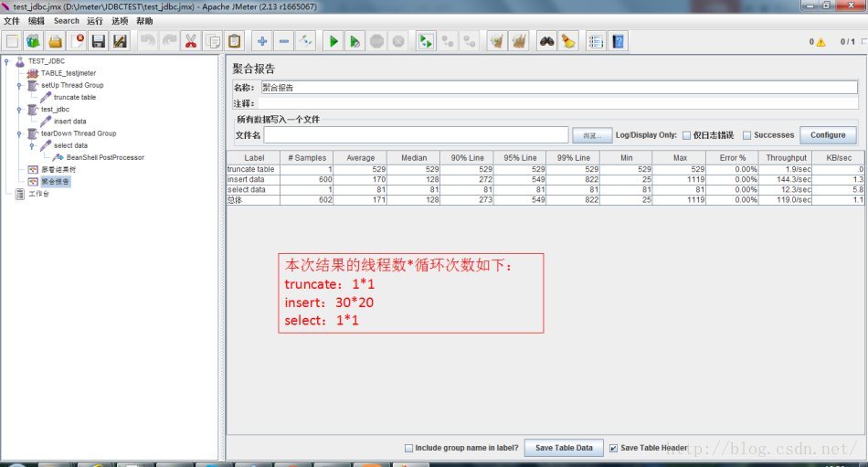Screen dimensions: 868x467
Task: Open the 帮助 menu
Action: (144, 21)
